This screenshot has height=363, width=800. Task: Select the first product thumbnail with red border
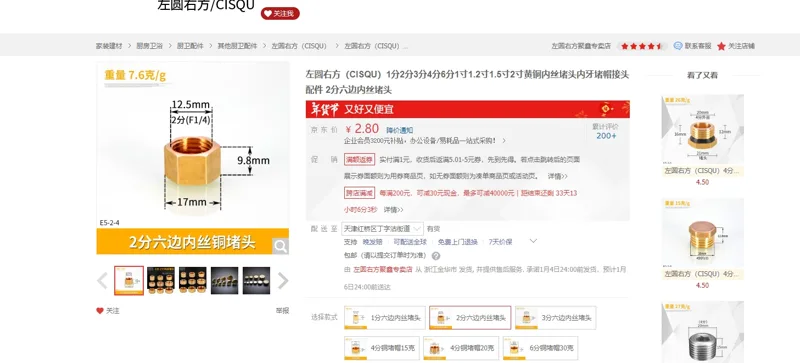(129, 280)
